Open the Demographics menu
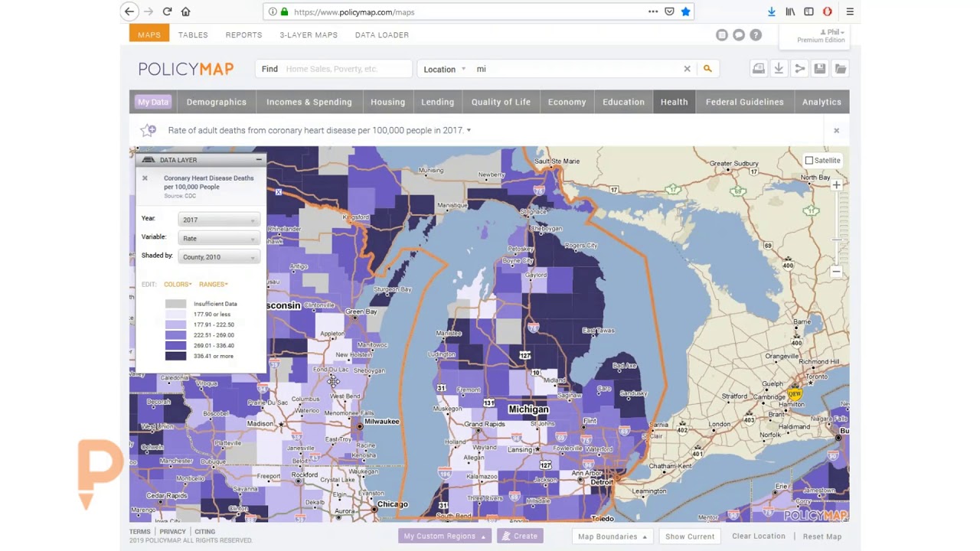980x551 pixels. [x=217, y=102]
